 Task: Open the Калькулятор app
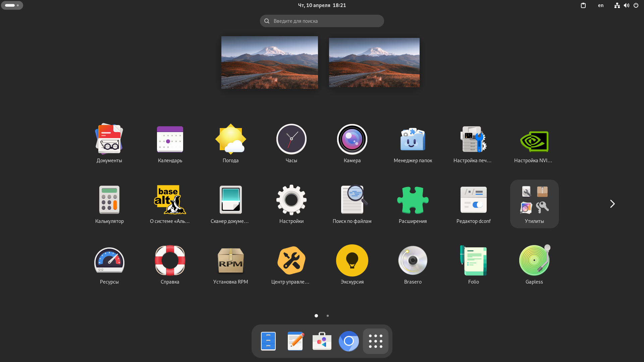(109, 204)
